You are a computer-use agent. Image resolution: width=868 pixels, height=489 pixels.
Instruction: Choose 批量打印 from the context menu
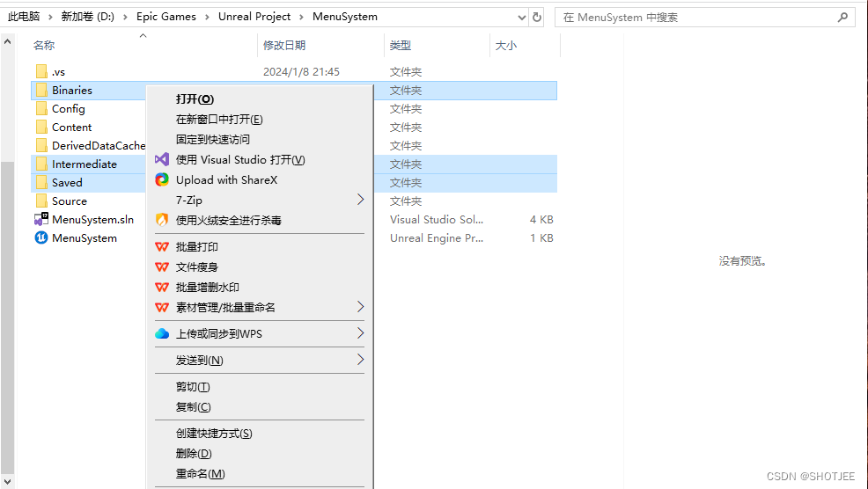(196, 247)
